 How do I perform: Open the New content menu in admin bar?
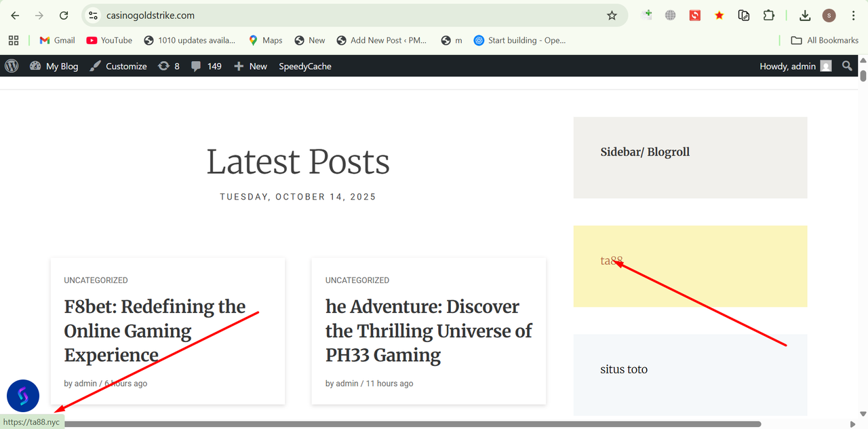tap(250, 66)
